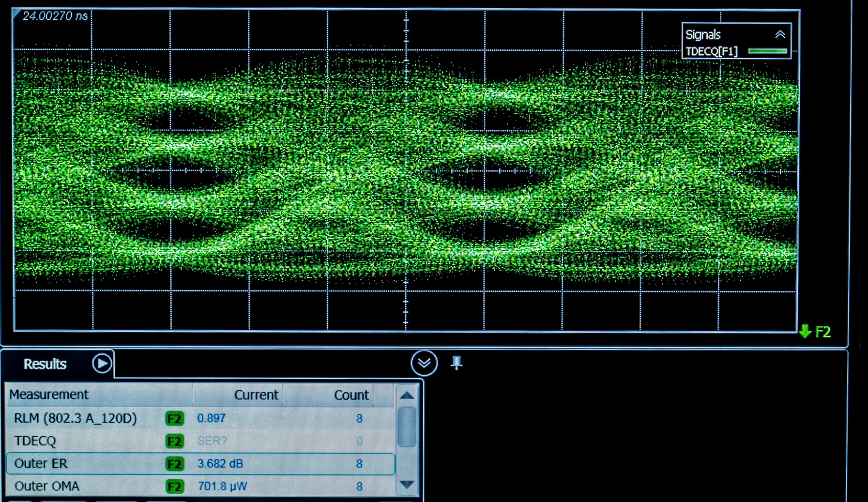This screenshot has width=868, height=502.
Task: Click the F2 badge next to Outer OMA
Action: [x=175, y=486]
